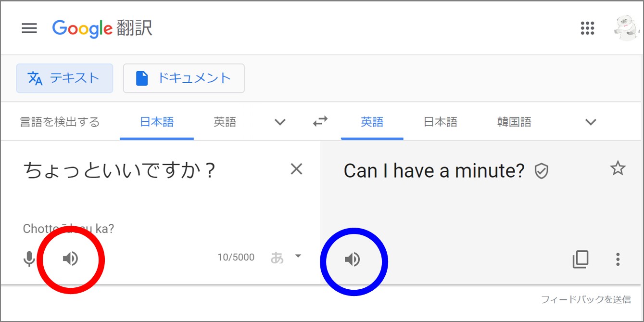Viewport: 644px width, 322px height.
Task: Clear the source text with X
Action: [297, 169]
